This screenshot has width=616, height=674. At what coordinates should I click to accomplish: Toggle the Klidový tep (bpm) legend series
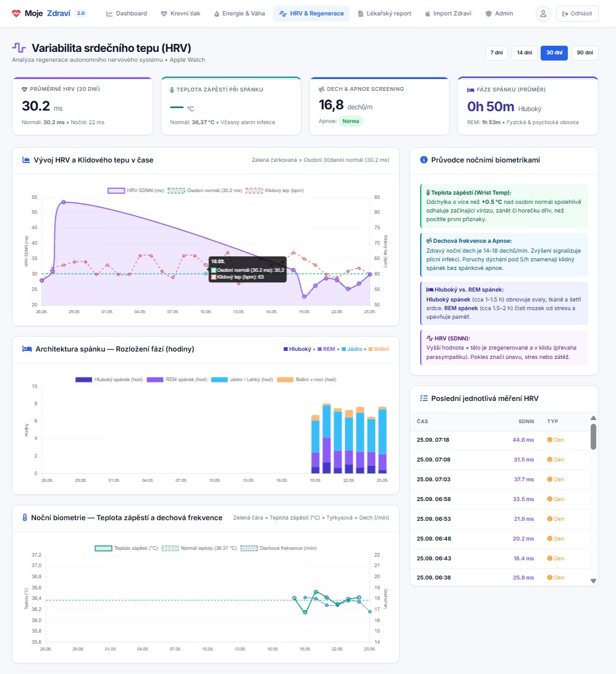[275, 190]
